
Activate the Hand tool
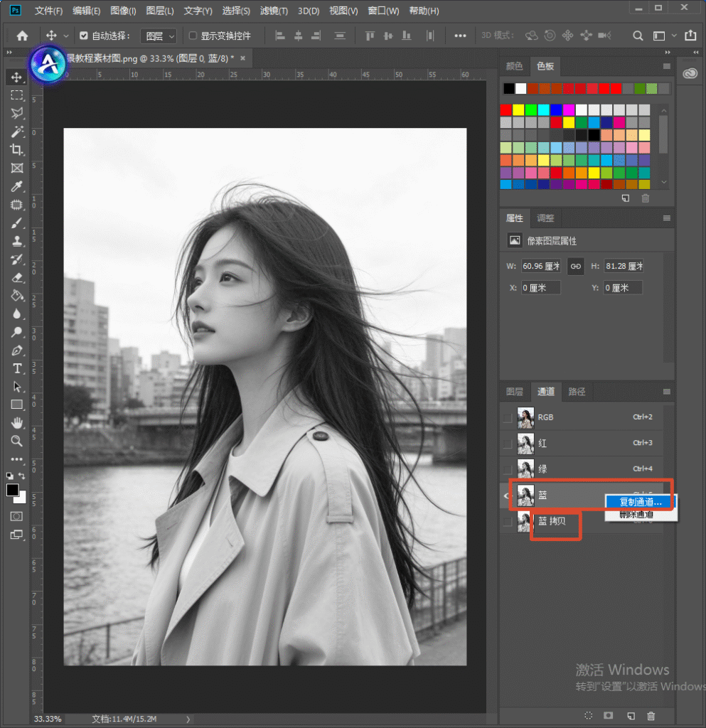click(17, 422)
